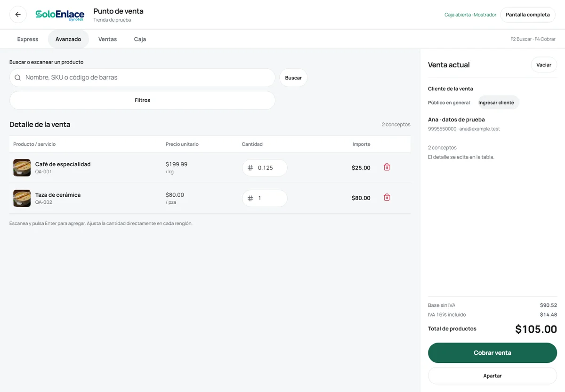Click Precio unitario column header

(x=182, y=144)
